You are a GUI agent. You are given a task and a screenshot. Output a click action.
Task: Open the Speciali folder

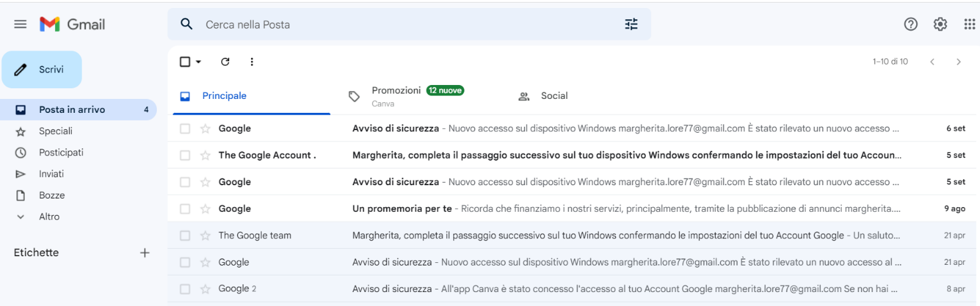point(78,131)
